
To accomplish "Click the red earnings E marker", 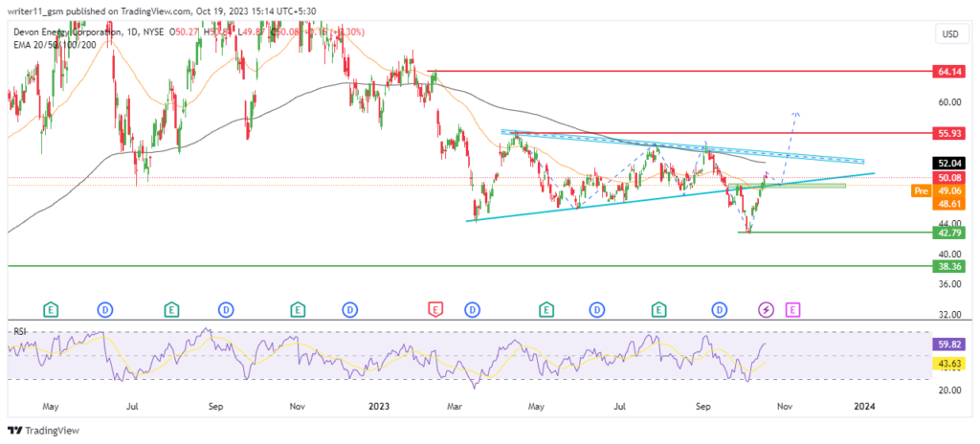I will [435, 308].
